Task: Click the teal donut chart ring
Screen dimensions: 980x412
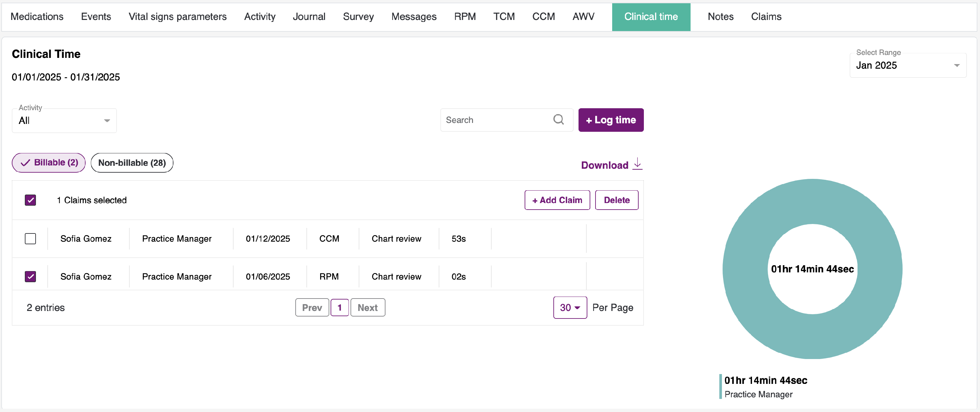Action: tap(812, 201)
